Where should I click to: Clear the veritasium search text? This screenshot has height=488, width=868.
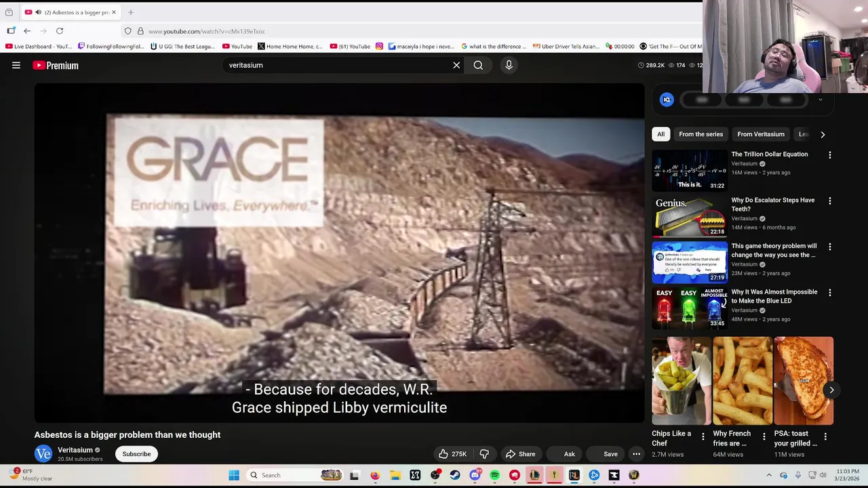(456, 65)
